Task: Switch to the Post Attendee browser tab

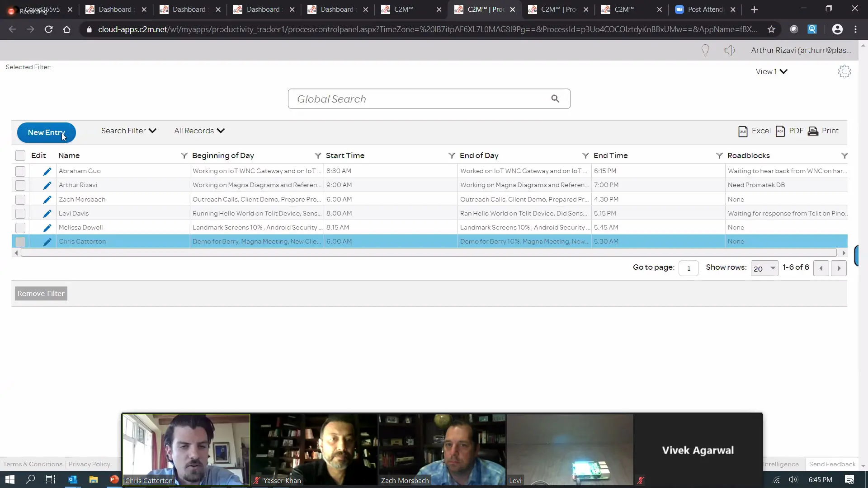Action: [x=704, y=9]
